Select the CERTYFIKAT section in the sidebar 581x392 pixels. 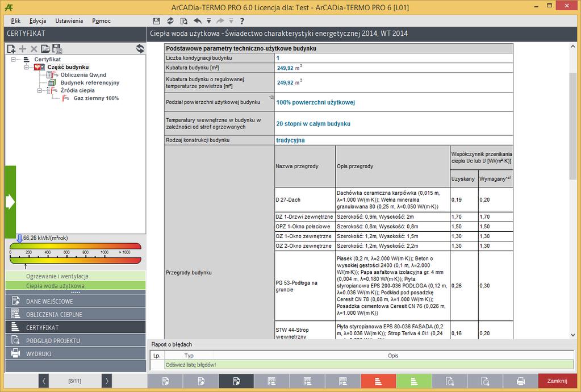(x=76, y=328)
